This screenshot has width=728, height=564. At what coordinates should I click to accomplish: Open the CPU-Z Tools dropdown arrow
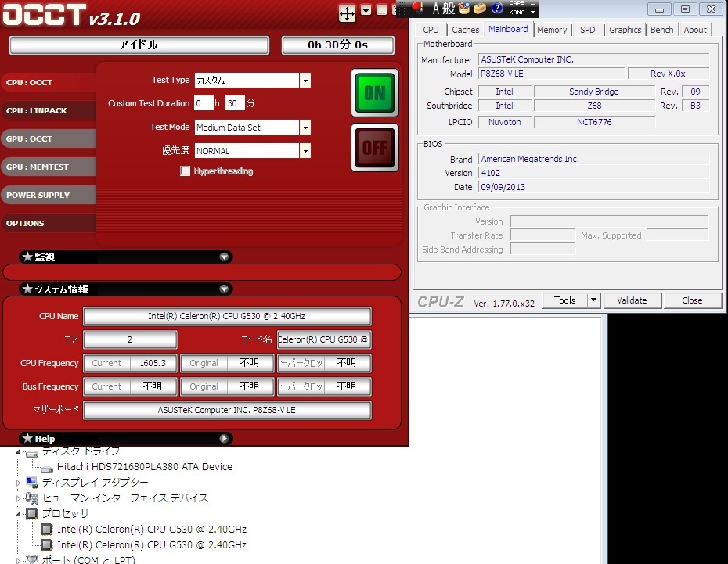594,300
